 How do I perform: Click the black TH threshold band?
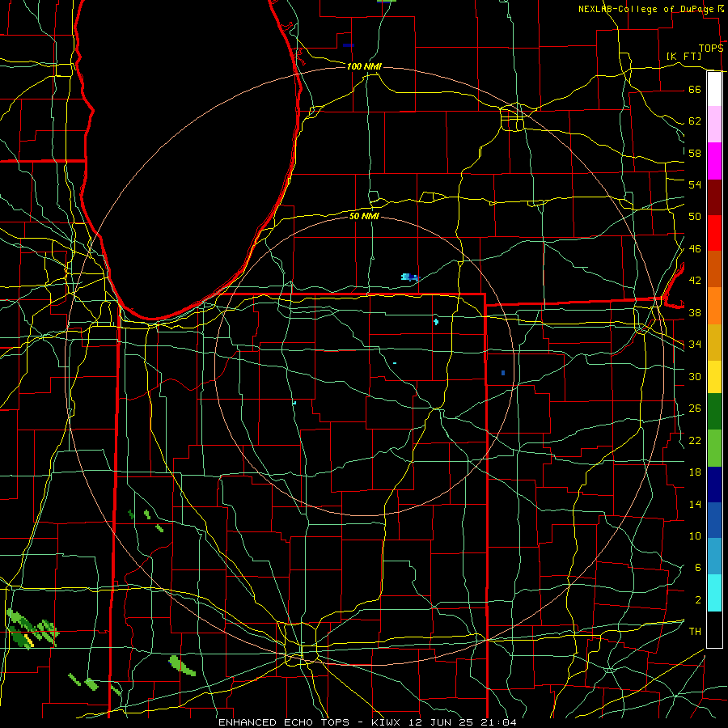click(x=714, y=629)
